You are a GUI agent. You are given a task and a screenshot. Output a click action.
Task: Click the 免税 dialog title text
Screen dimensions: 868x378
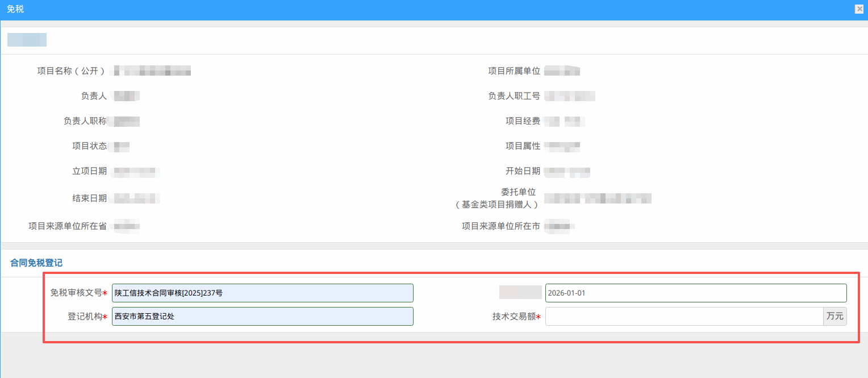(x=15, y=9)
